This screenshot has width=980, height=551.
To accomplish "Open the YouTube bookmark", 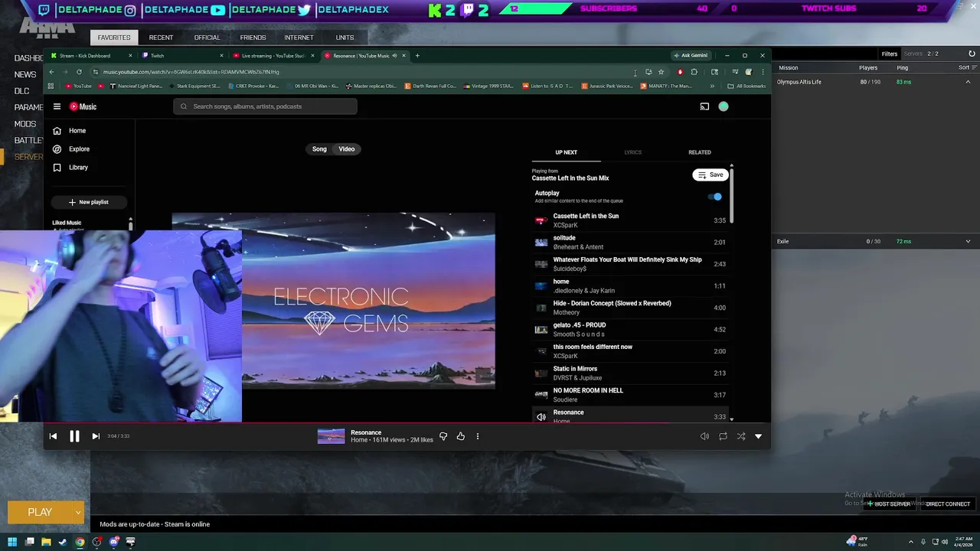I will tap(78, 86).
